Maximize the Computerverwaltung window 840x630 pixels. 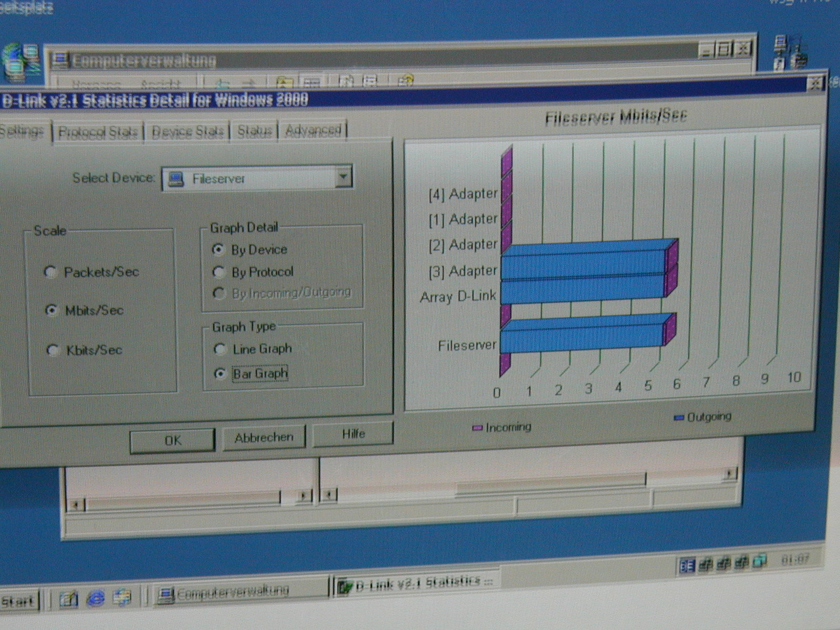click(x=724, y=50)
